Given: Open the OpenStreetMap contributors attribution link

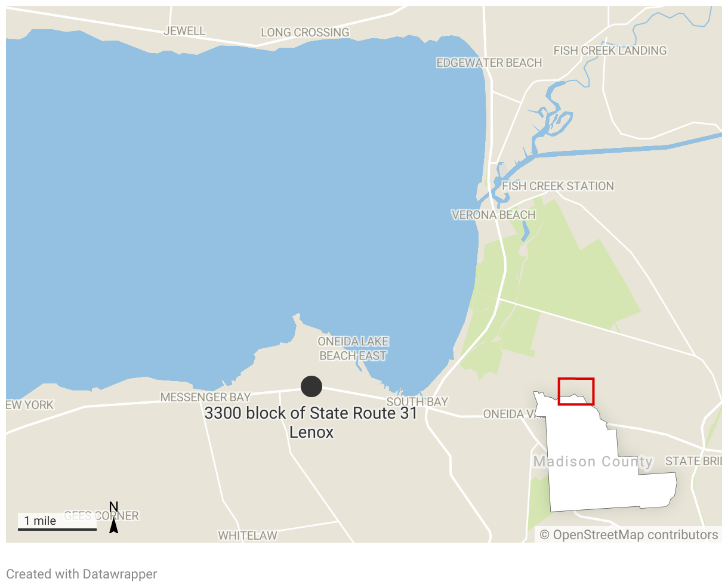Looking at the screenshot, I should coord(629,535).
